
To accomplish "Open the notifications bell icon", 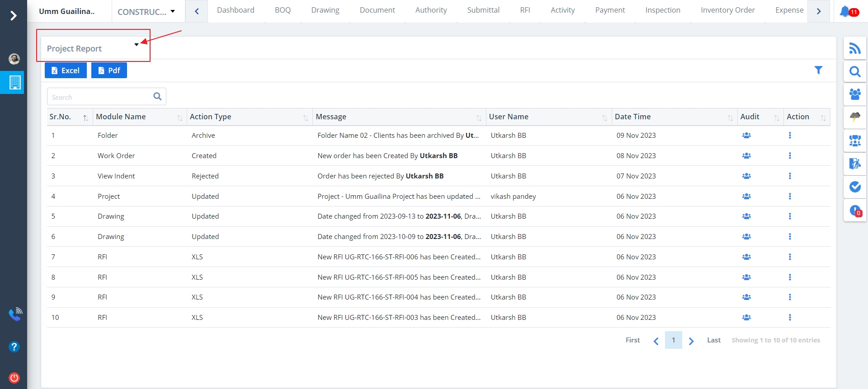I will click(846, 11).
